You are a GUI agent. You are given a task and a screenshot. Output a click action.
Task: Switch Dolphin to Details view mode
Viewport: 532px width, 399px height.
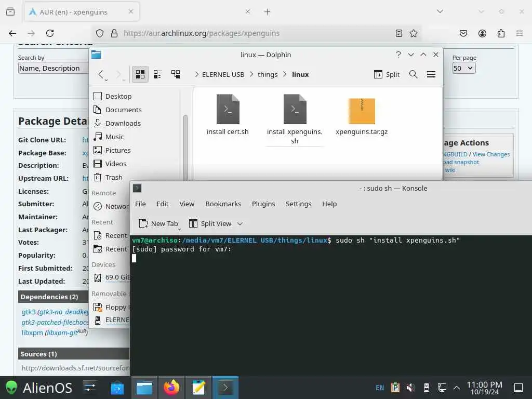coord(176,74)
